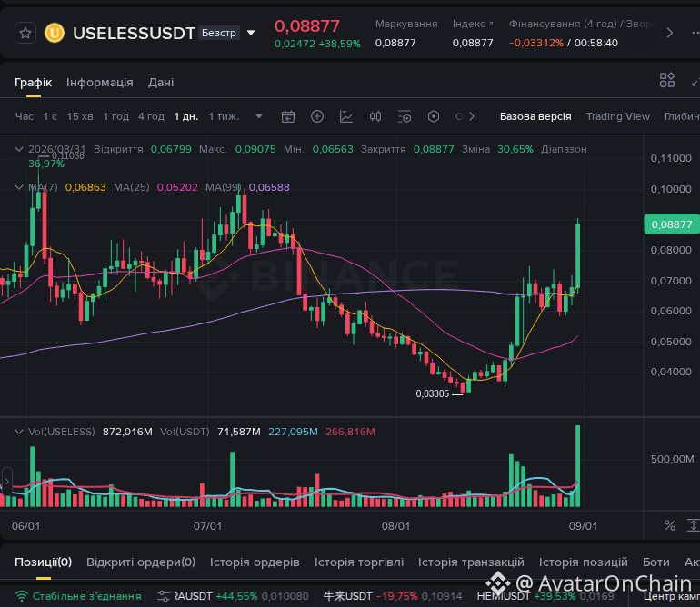The width and height of the screenshot is (700, 607).
Task: Click the 09/01 date label on time axis
Action: tap(583, 526)
